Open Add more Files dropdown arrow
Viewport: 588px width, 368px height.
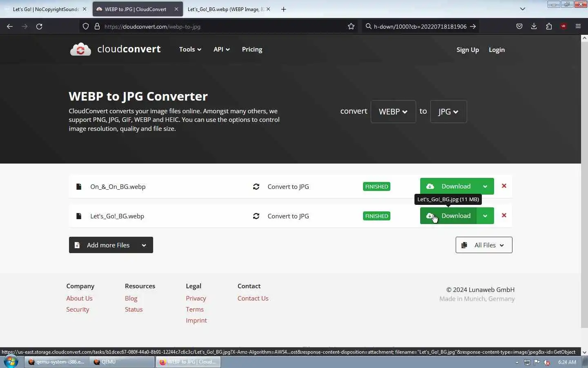144,245
